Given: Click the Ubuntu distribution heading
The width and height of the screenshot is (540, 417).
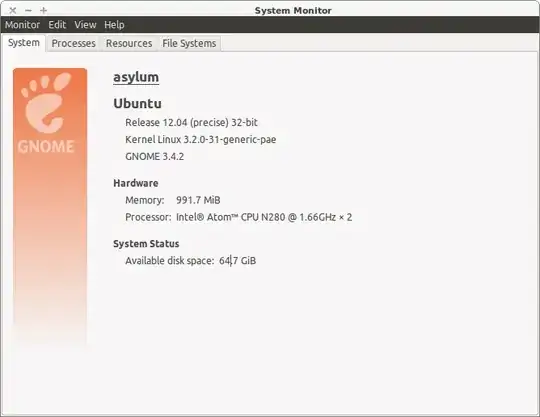Looking at the screenshot, I should coord(137,103).
